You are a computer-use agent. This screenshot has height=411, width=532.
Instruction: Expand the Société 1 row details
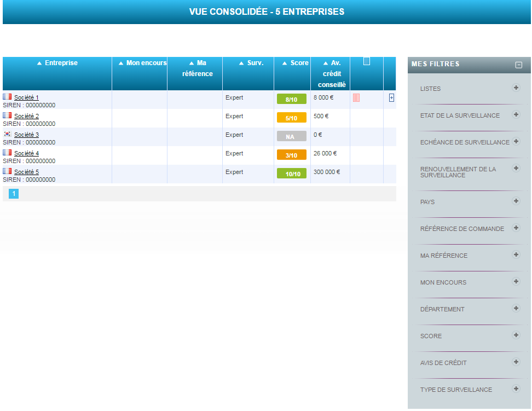[x=391, y=98]
